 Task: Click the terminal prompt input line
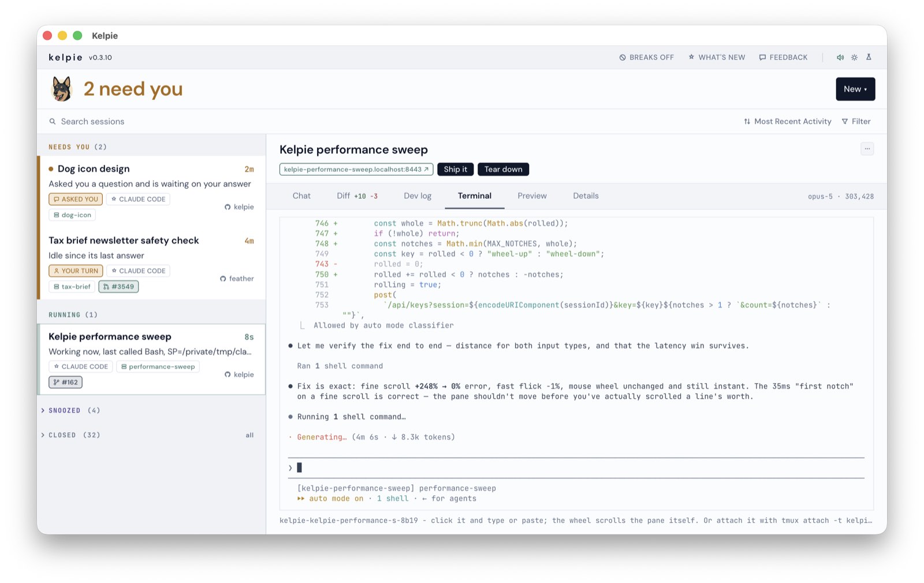coord(577,468)
